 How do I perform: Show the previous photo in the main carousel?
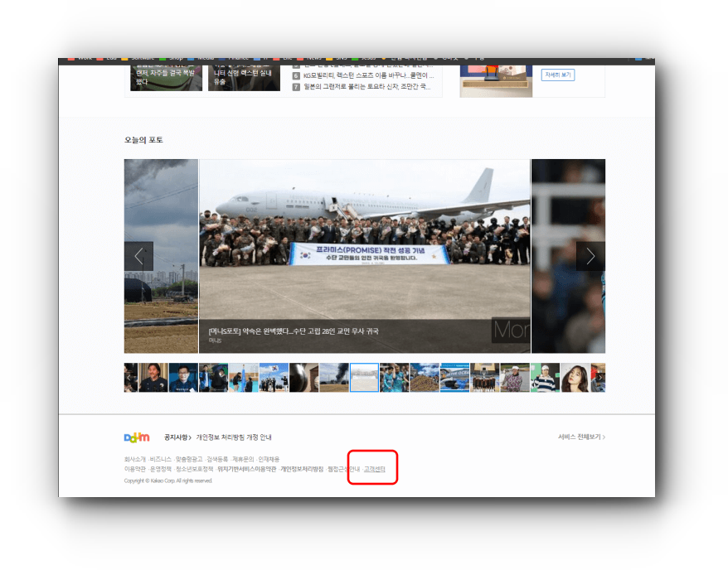138,256
